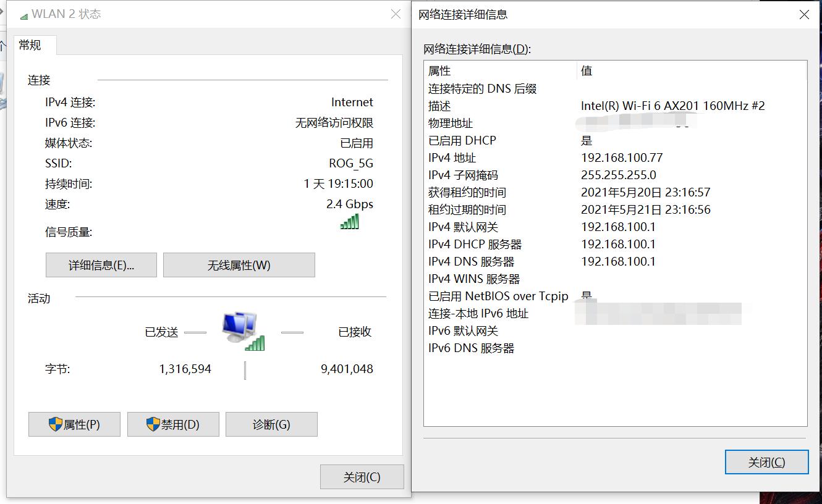Run 诊断(G) for the connection
Image resolution: width=822 pixels, height=504 pixels.
pos(271,424)
